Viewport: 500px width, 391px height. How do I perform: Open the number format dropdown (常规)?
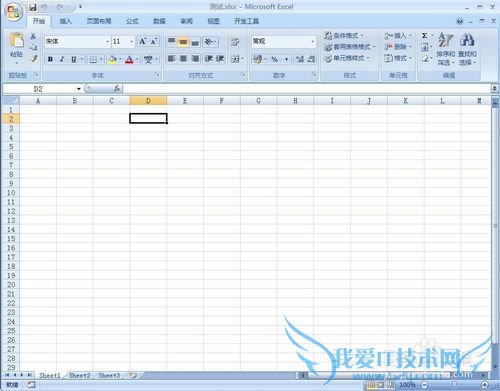pyautogui.click(x=313, y=42)
